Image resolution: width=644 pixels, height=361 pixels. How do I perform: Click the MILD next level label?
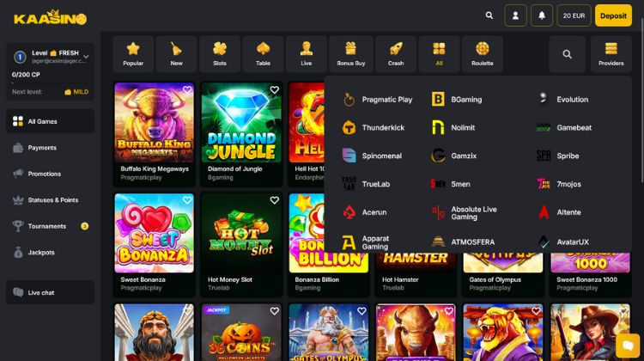tap(76, 92)
